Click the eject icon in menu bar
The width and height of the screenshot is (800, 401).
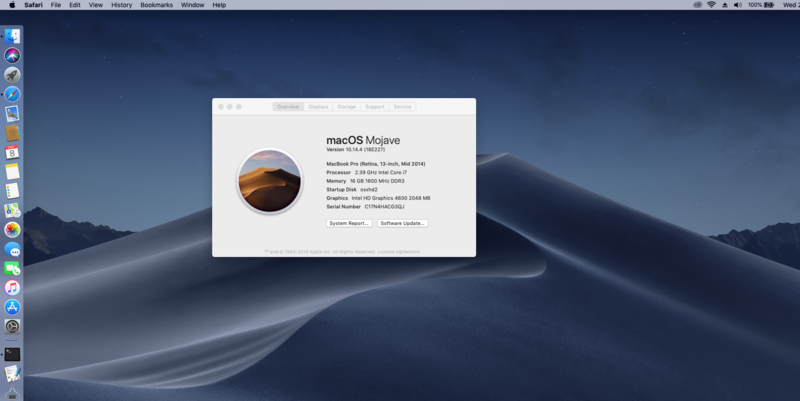[x=724, y=5]
